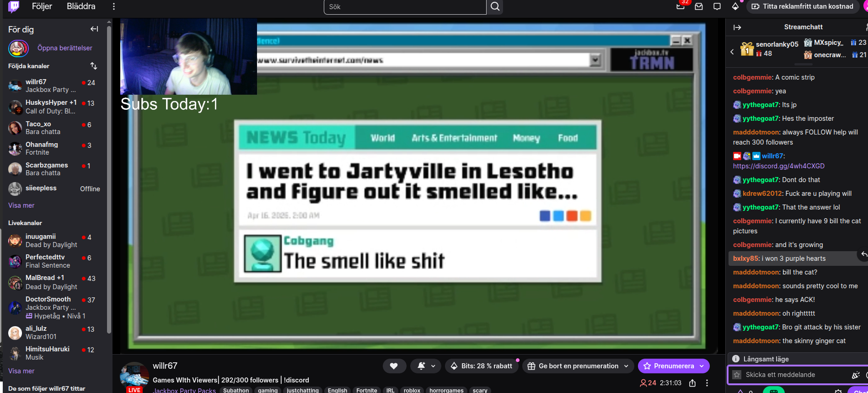Open the stories avatar in sidebar
This screenshot has height=393, width=868.
(18, 48)
